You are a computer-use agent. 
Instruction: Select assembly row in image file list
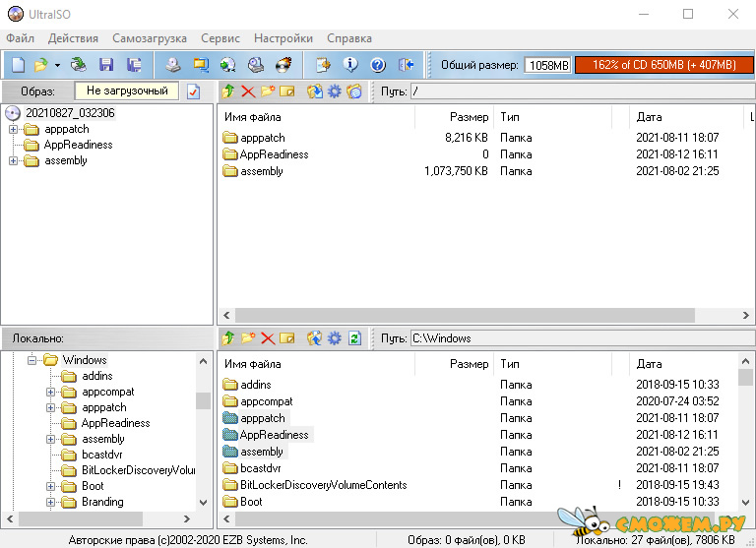point(262,171)
